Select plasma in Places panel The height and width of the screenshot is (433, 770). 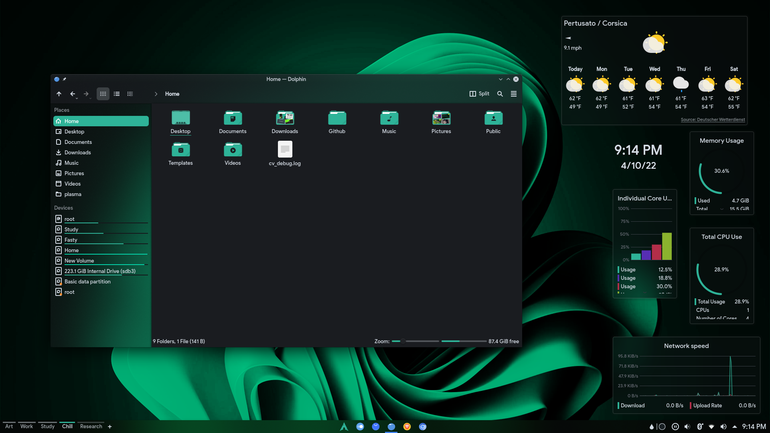(101, 194)
